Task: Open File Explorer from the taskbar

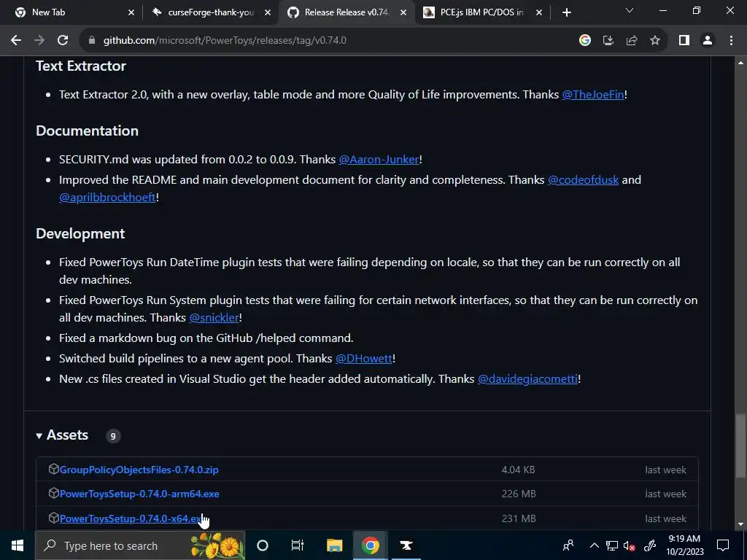Action: click(x=334, y=545)
